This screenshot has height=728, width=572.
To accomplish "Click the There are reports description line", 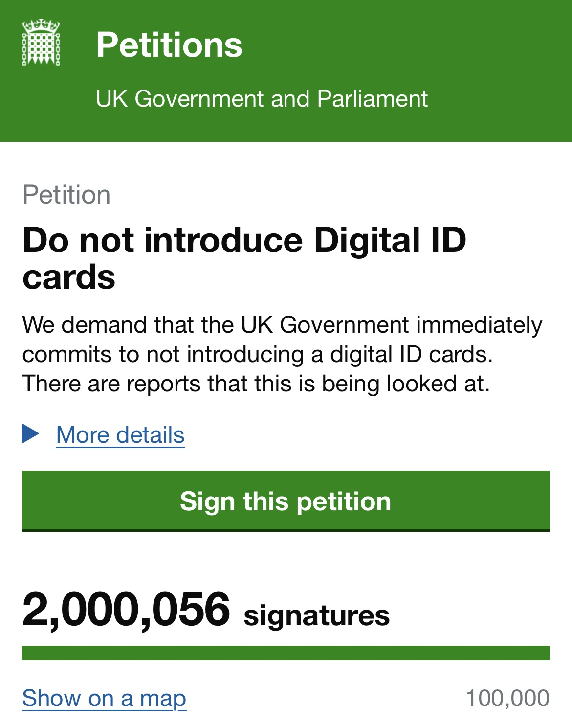I will [256, 384].
